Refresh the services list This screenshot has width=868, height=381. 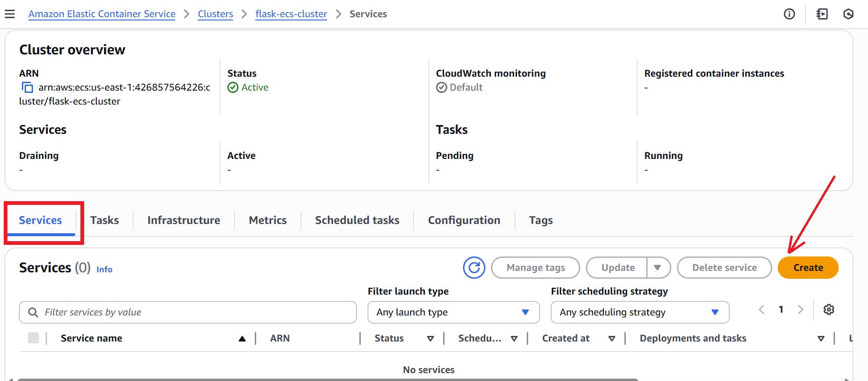(x=474, y=268)
